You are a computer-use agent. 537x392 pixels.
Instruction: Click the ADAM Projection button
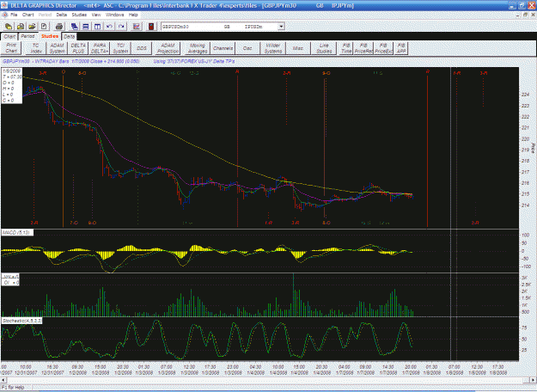[168, 48]
